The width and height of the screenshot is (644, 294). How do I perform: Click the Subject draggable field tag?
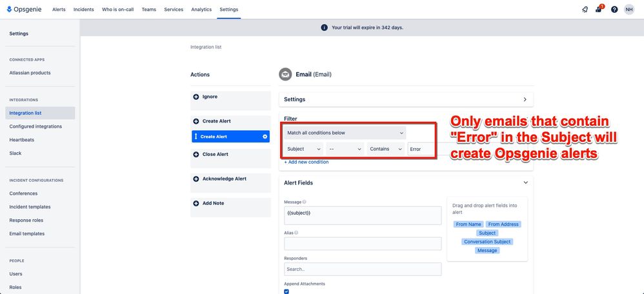pyautogui.click(x=487, y=233)
